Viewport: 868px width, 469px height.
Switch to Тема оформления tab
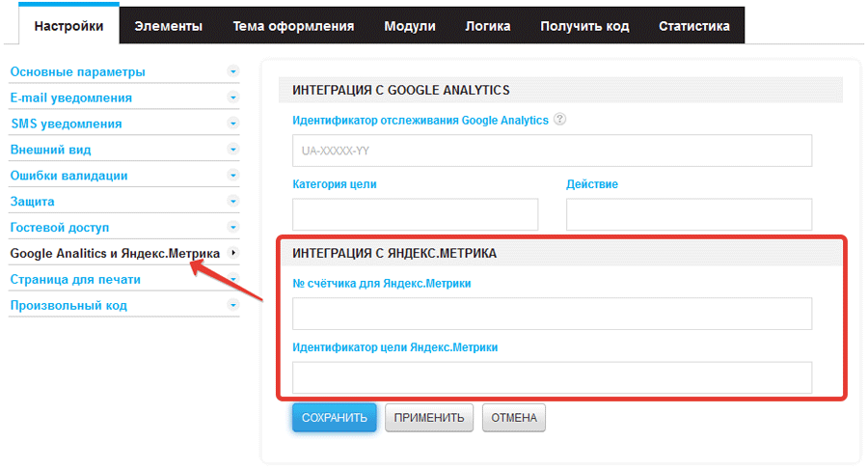click(293, 26)
